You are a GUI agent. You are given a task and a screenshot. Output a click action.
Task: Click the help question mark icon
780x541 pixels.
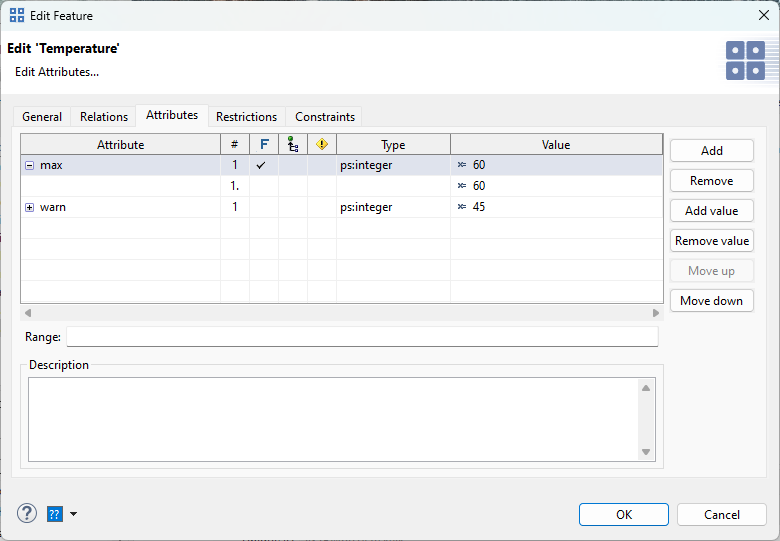(27, 514)
